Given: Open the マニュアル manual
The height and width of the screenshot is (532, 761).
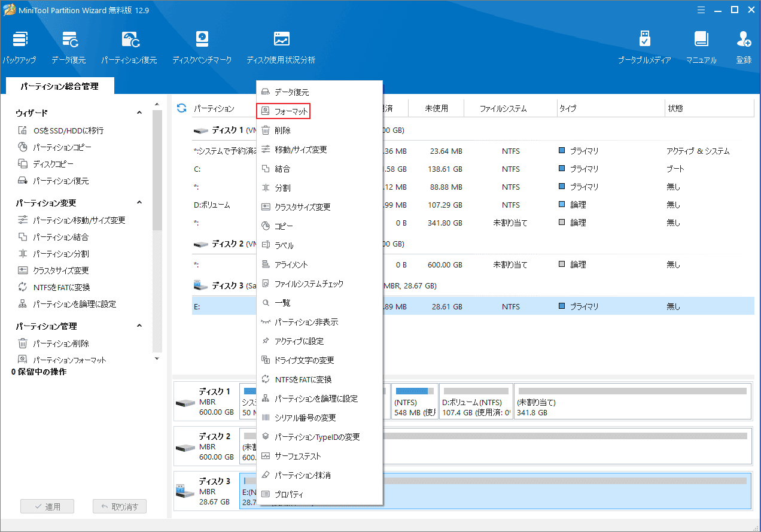Looking at the screenshot, I should [x=701, y=47].
